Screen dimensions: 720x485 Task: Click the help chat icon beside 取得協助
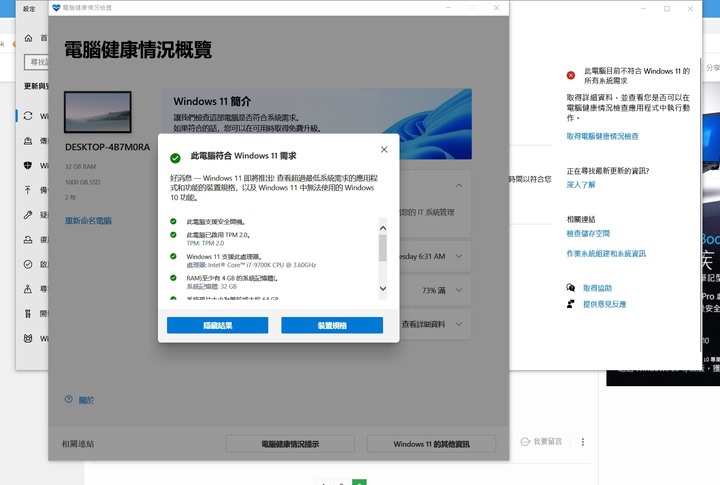[x=571, y=288]
